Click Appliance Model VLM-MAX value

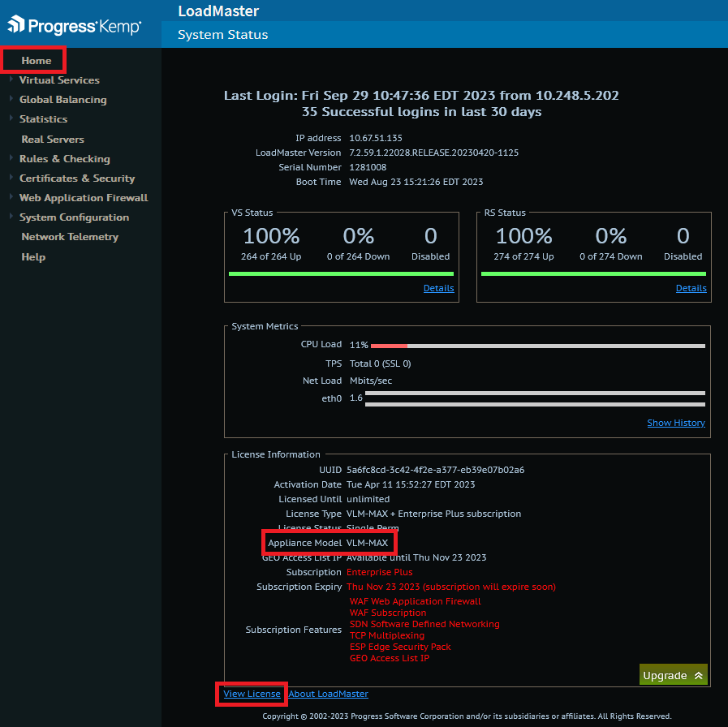pyautogui.click(x=368, y=543)
